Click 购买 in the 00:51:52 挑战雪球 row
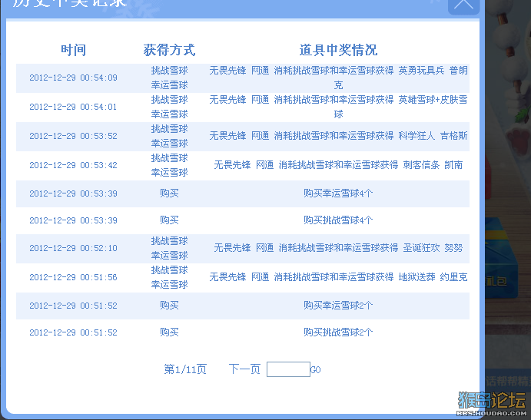This screenshot has width=531, height=420. [169, 332]
